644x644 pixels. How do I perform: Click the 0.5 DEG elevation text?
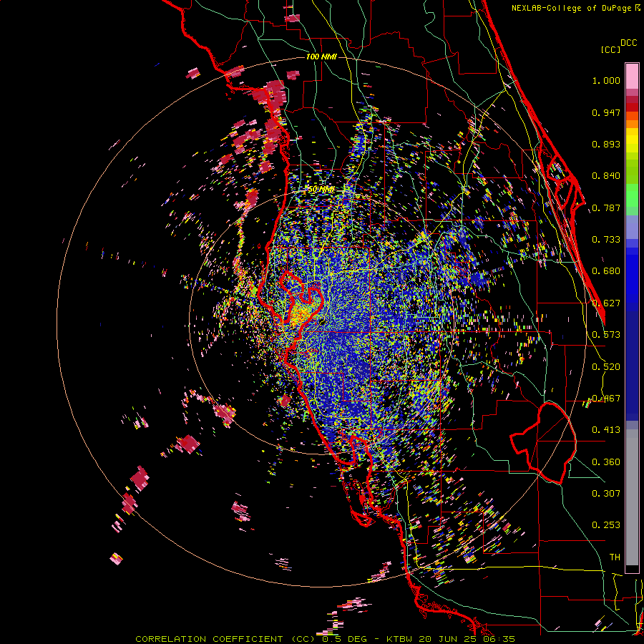click(x=344, y=639)
